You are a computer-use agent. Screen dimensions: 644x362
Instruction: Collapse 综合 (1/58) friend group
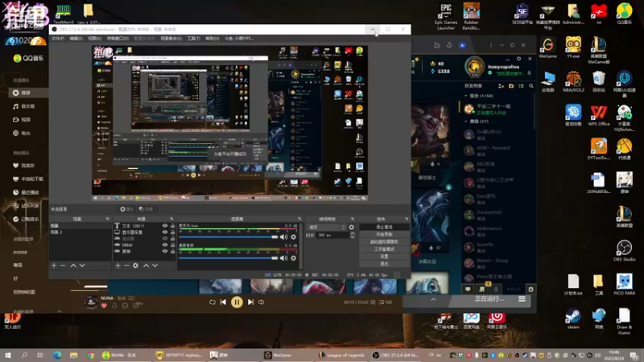click(x=466, y=96)
